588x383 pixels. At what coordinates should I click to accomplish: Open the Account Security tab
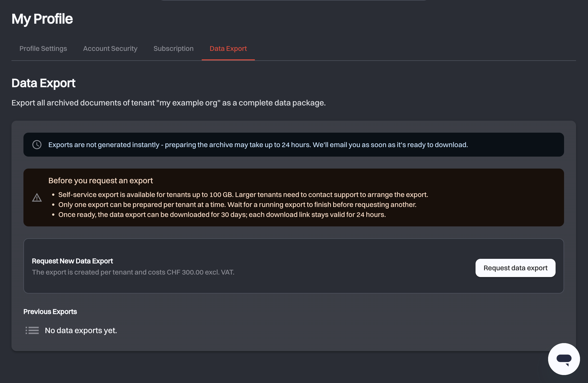pyautogui.click(x=110, y=49)
